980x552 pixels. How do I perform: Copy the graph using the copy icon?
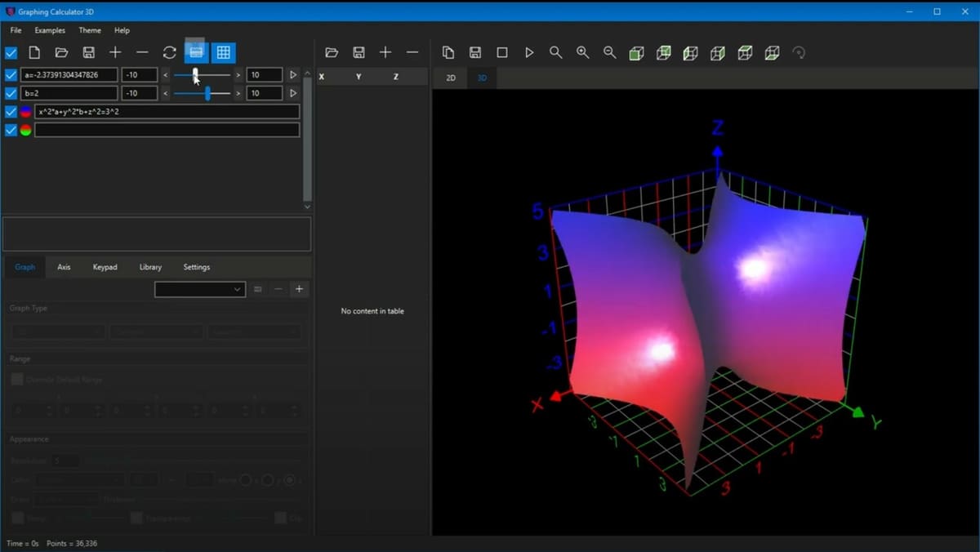click(x=448, y=52)
